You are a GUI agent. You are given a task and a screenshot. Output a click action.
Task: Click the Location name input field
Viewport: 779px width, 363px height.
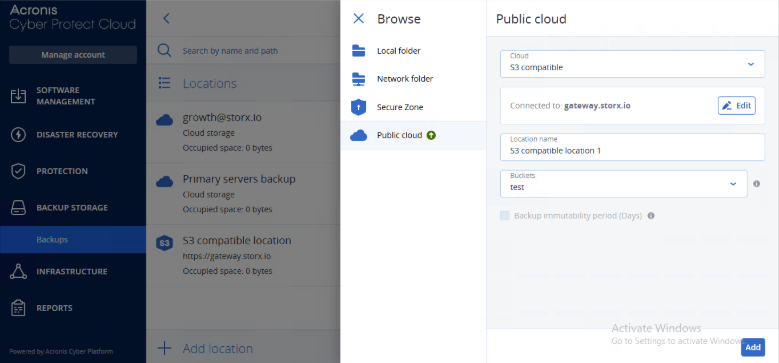pyautogui.click(x=632, y=146)
